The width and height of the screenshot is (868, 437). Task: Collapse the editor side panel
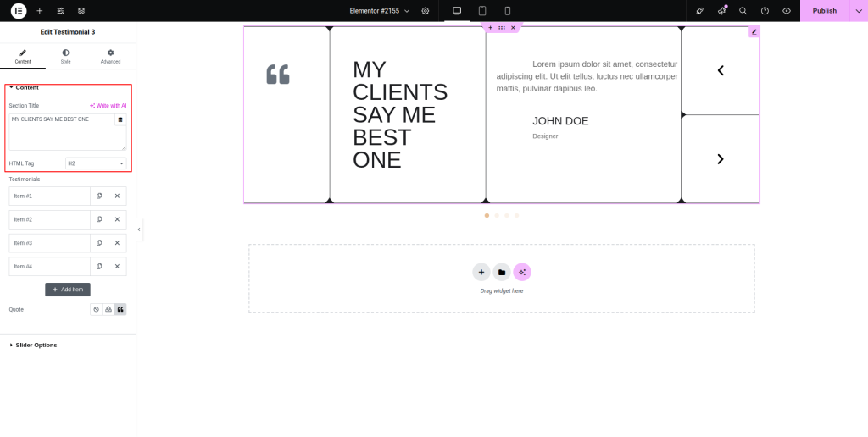(x=139, y=229)
